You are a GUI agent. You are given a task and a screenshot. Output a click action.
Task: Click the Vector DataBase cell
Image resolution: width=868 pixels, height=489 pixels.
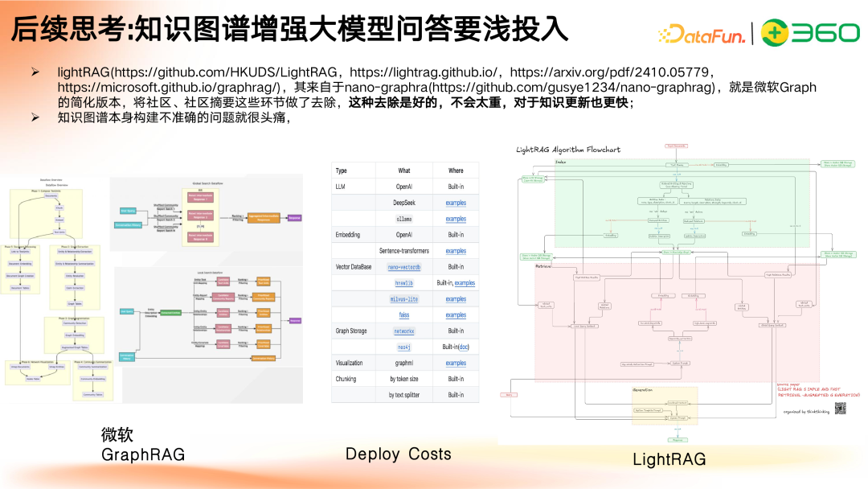pyautogui.click(x=353, y=267)
